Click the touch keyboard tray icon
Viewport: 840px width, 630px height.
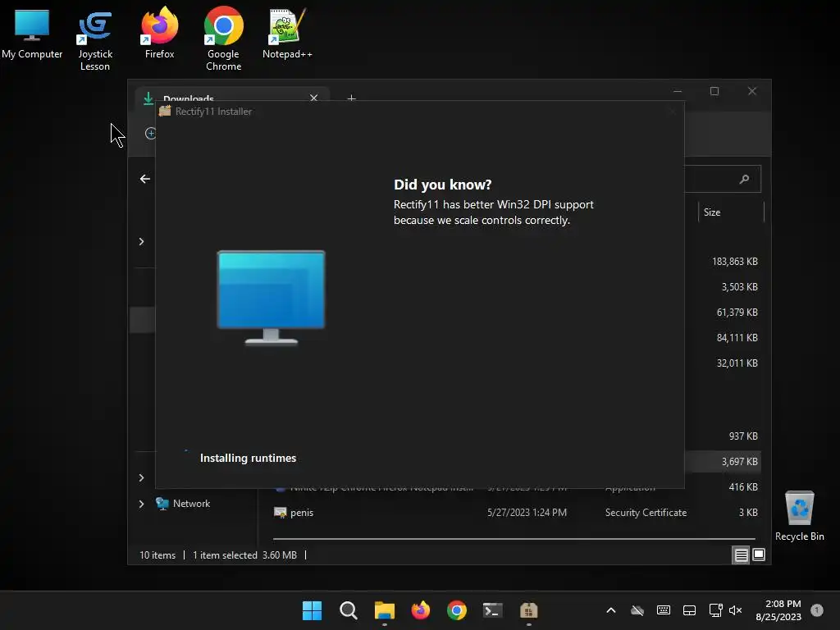663,610
